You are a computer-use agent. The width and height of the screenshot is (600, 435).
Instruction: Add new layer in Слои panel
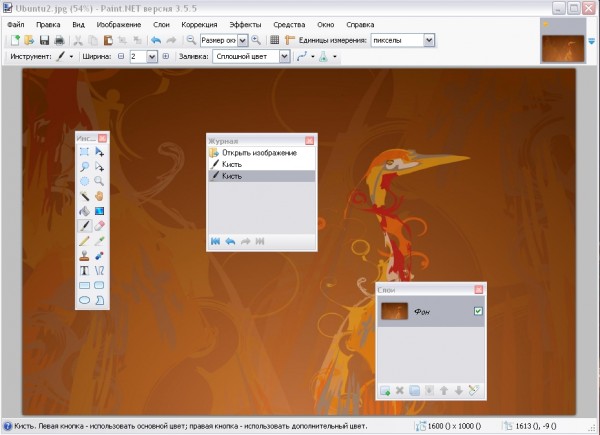point(385,391)
